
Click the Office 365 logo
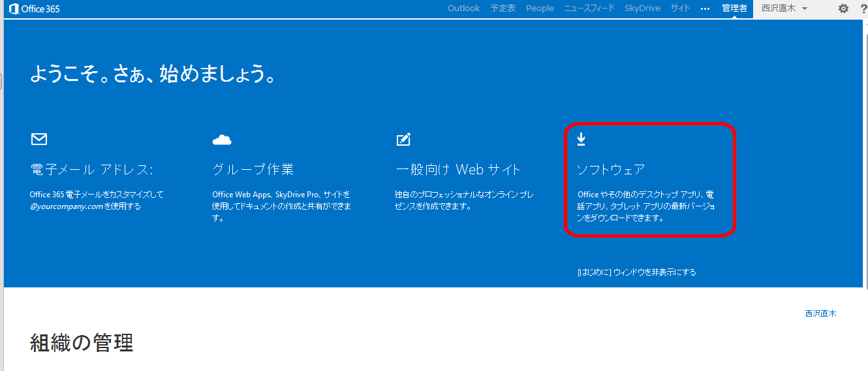[34, 8]
